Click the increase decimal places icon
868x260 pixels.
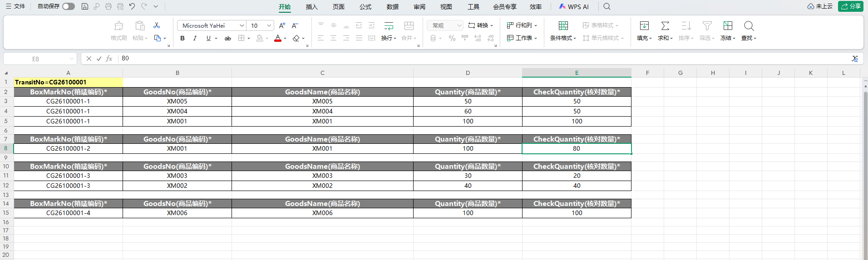click(x=478, y=38)
